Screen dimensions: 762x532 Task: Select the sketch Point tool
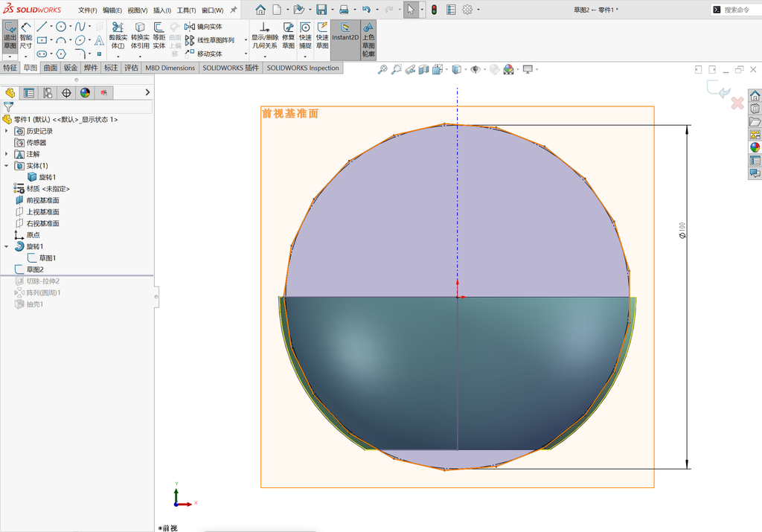[x=99, y=54]
